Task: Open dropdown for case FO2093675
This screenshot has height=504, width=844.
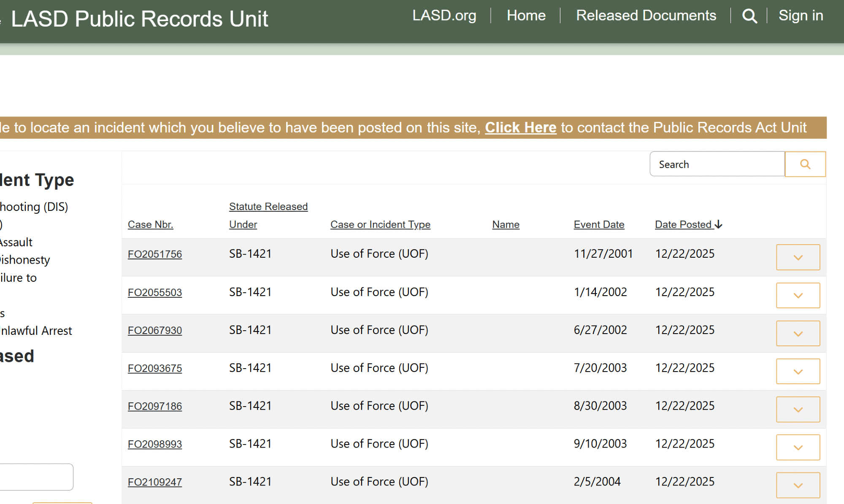Action: click(x=798, y=372)
